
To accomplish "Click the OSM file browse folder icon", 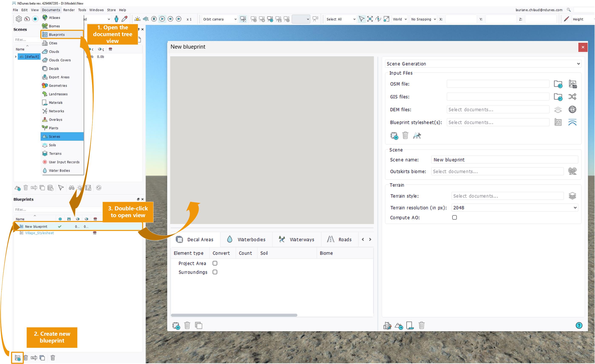I will [558, 84].
